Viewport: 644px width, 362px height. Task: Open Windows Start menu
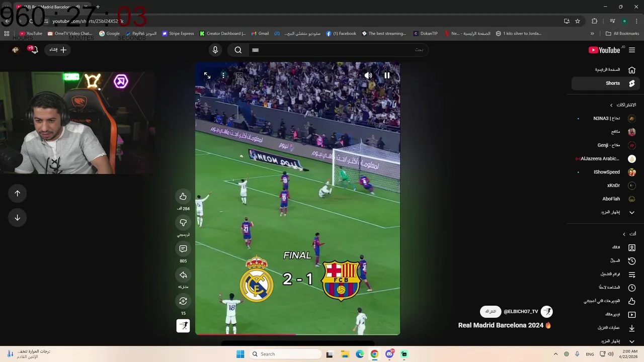(x=240, y=354)
